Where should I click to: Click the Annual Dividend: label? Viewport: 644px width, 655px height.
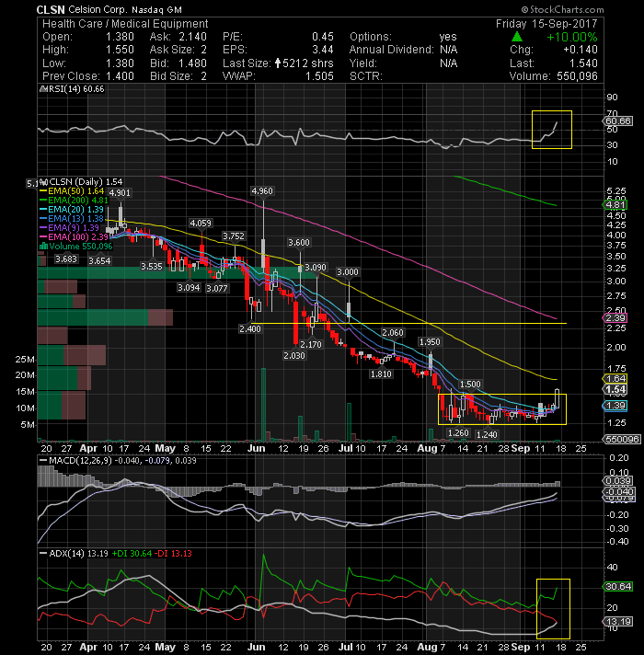tap(392, 50)
